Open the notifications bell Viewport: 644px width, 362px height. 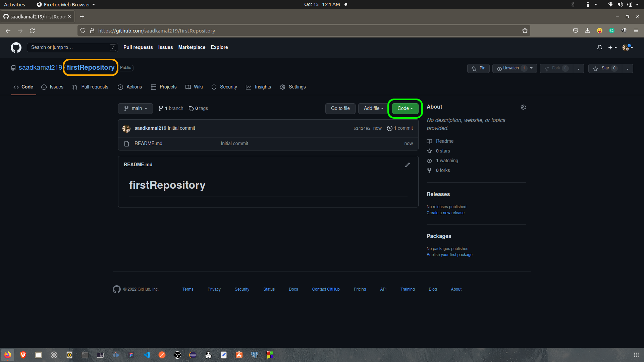599,48
